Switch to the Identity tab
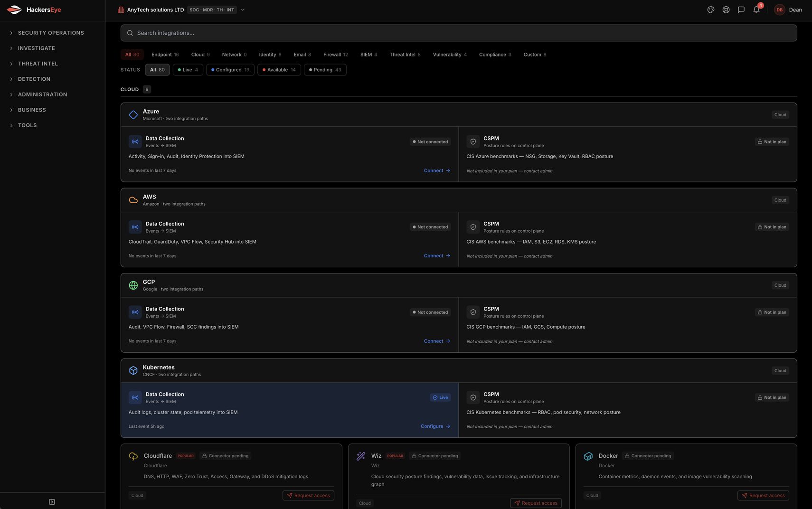The image size is (812, 509). (270, 55)
